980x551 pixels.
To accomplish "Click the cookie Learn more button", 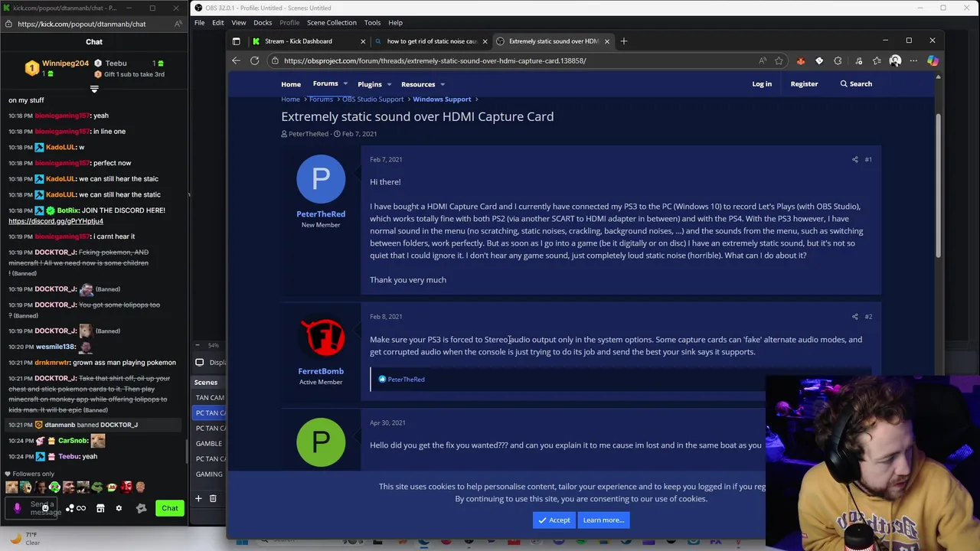I will pos(603,520).
